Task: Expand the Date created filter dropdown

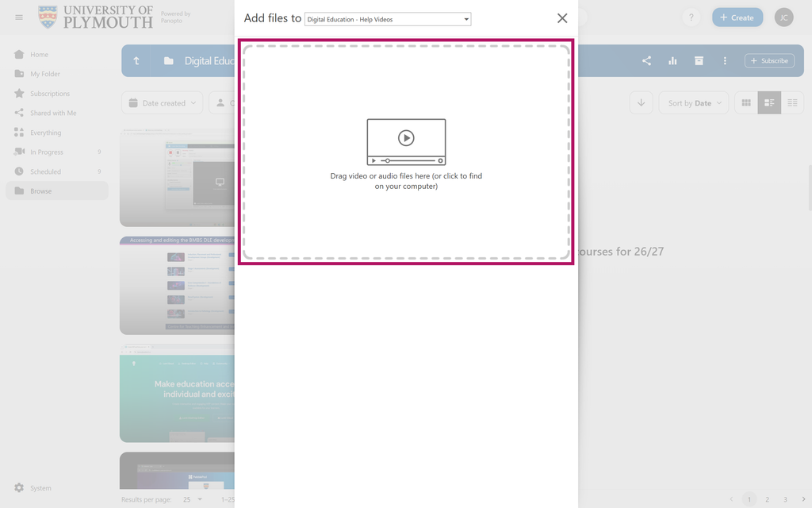Action: 163,102
